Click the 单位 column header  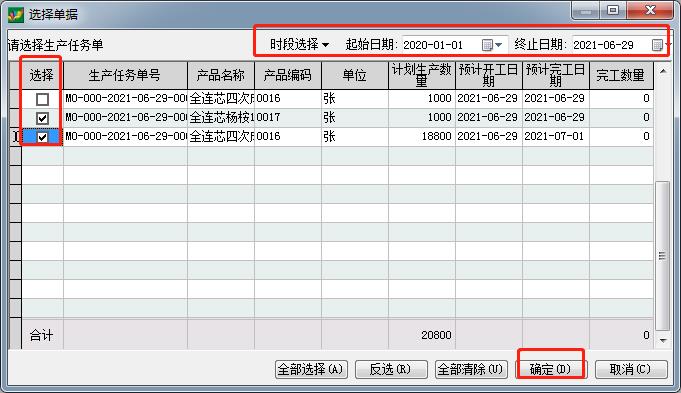[354, 75]
